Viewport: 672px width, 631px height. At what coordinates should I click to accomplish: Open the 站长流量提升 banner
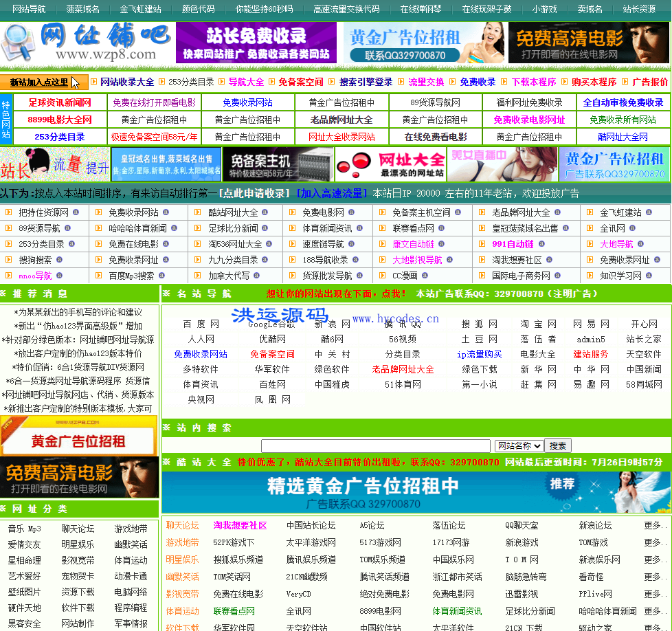pos(55,164)
